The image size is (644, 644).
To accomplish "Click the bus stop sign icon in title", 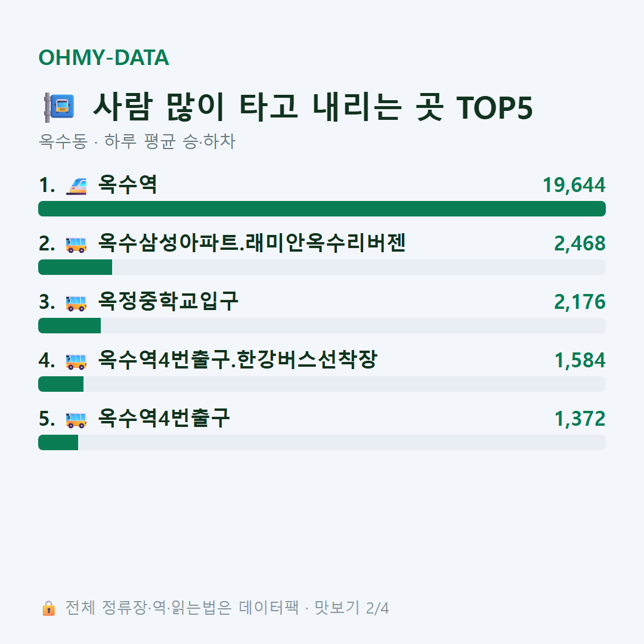I will [59, 107].
